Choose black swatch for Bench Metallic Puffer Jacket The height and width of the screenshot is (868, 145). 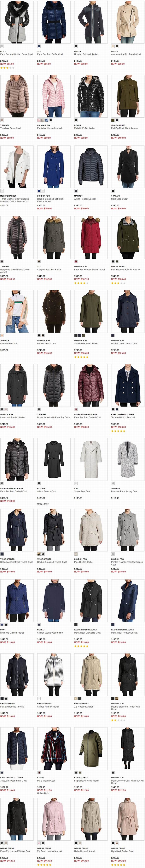point(76,120)
